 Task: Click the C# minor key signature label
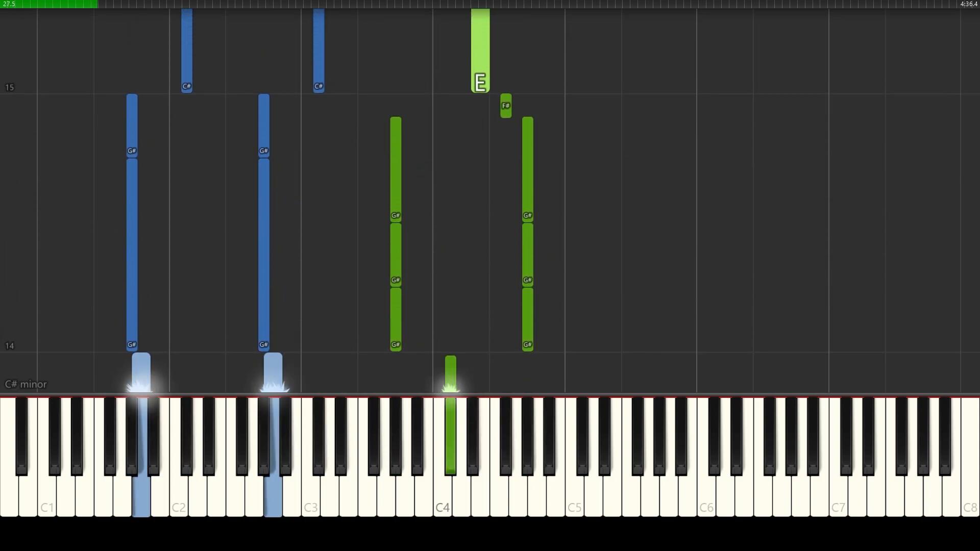click(26, 384)
